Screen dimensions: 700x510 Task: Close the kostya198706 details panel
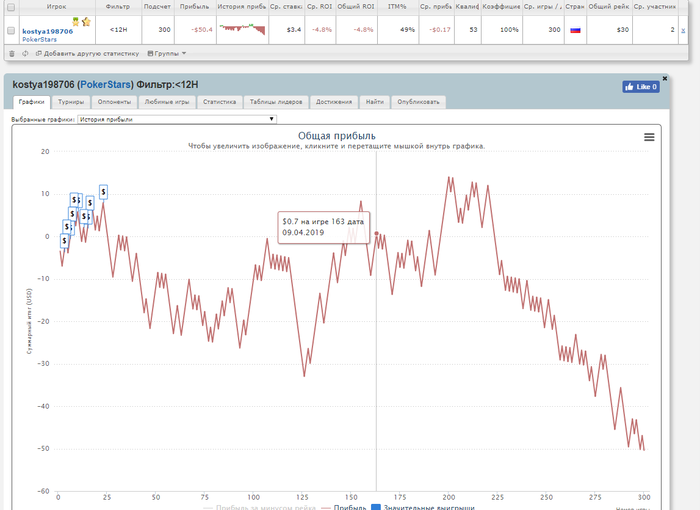coord(665,79)
